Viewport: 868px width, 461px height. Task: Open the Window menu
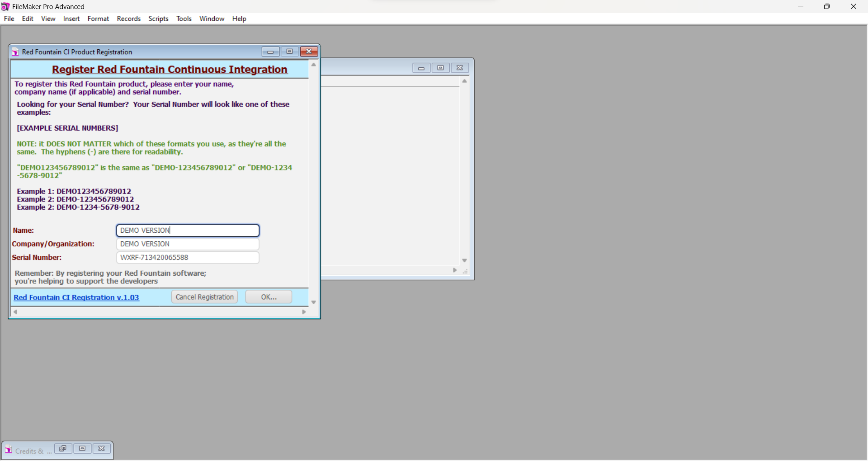tap(212, 19)
